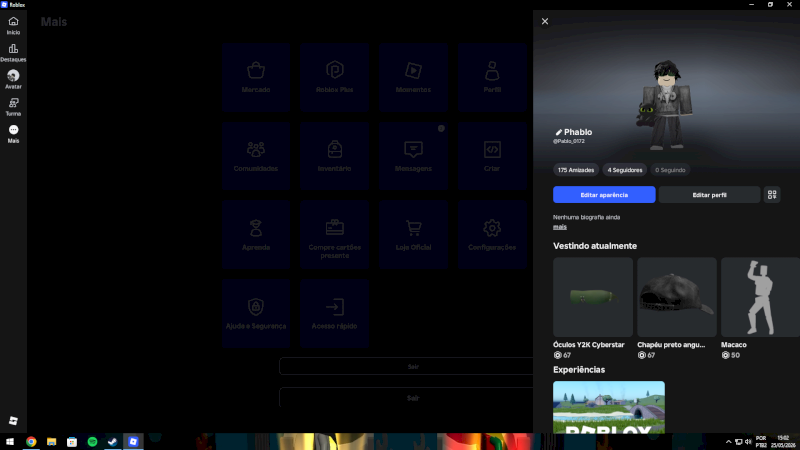Show hidden tray icons chevron

(x=729, y=442)
